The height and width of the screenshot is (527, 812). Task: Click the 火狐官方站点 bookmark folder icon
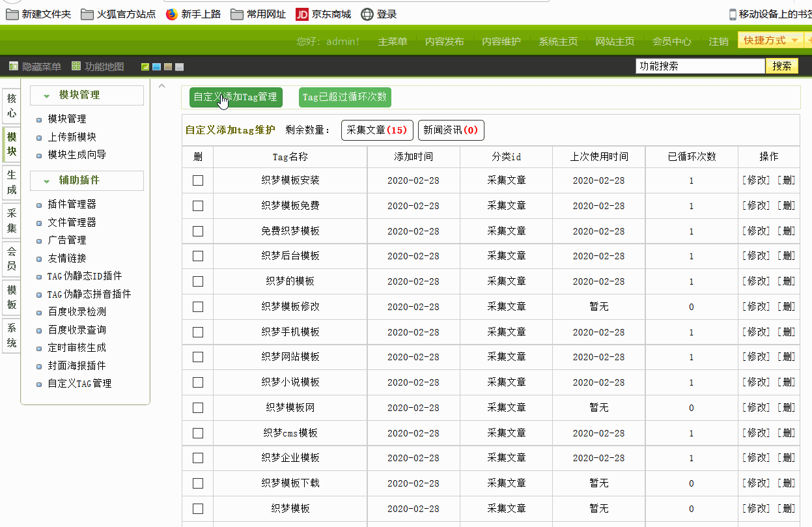86,13
